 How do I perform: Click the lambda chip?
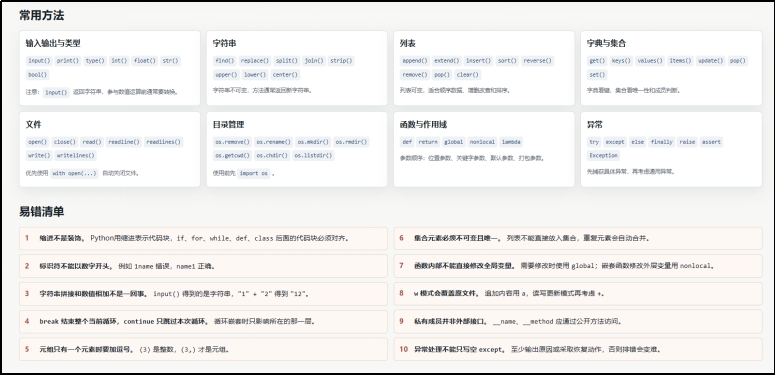click(x=511, y=142)
